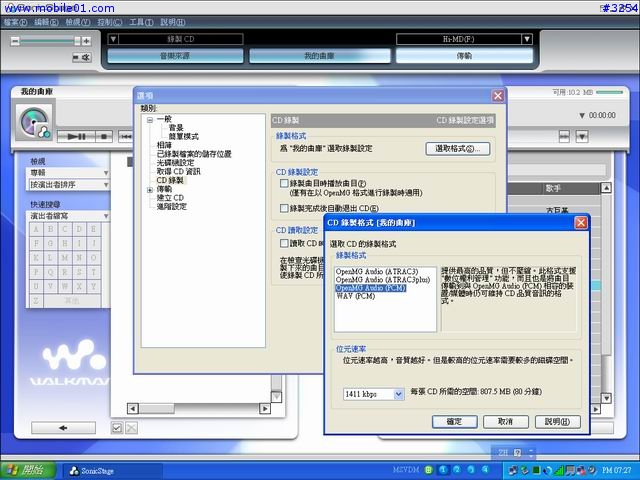Image resolution: width=640 pixels, height=480 pixels.
Task: Click the 取消 button in CD format dialog
Action: tap(506, 422)
